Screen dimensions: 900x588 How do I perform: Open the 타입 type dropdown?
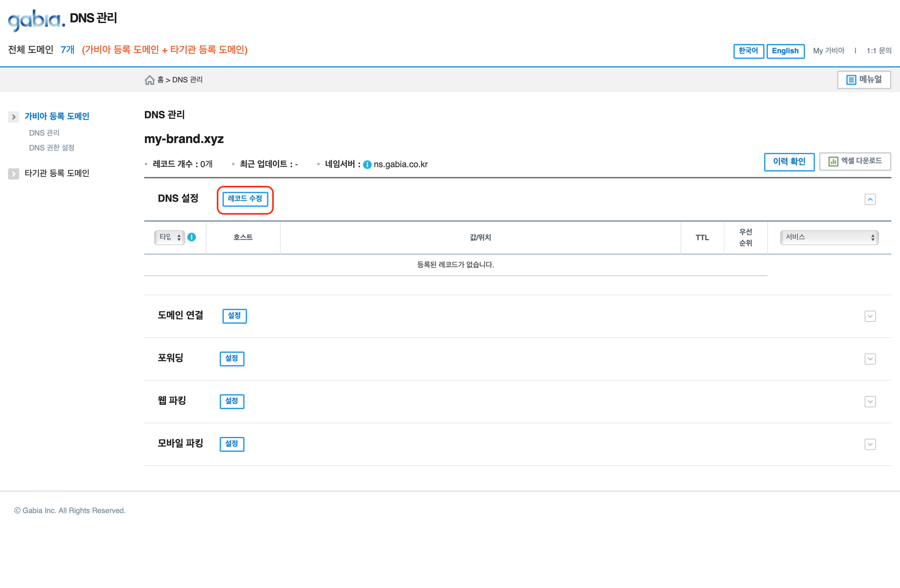170,237
